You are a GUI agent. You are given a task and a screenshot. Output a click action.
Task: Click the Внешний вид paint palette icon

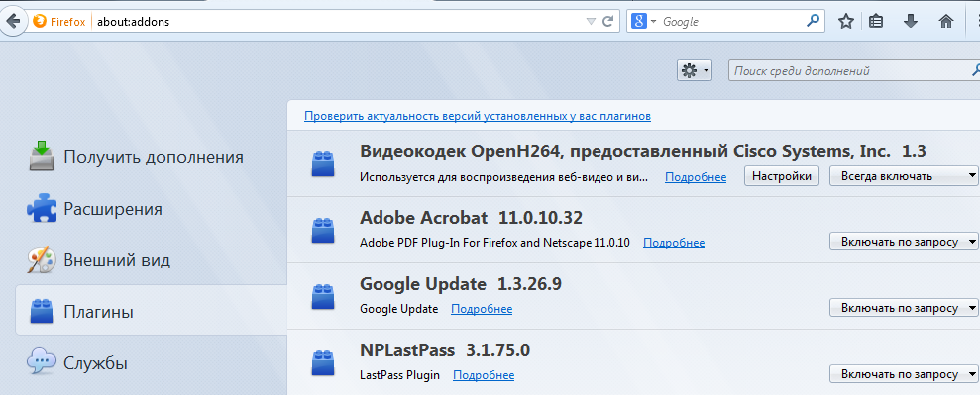pos(42,260)
